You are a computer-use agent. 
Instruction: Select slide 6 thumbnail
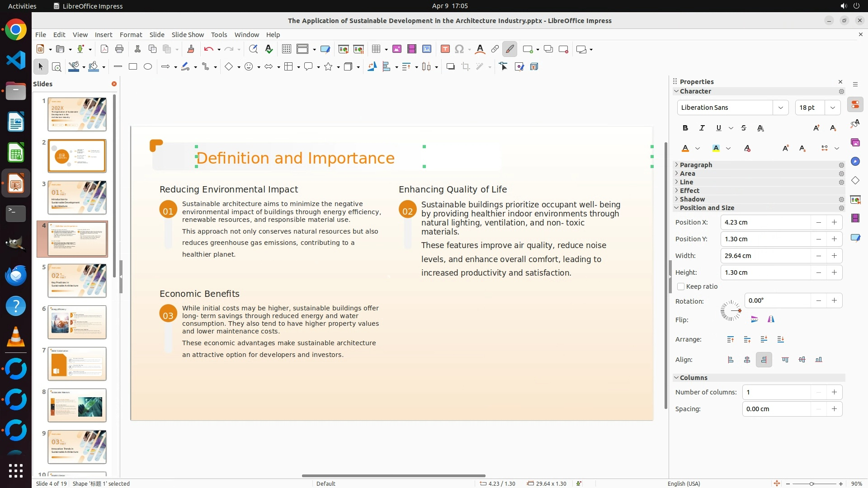click(x=77, y=322)
